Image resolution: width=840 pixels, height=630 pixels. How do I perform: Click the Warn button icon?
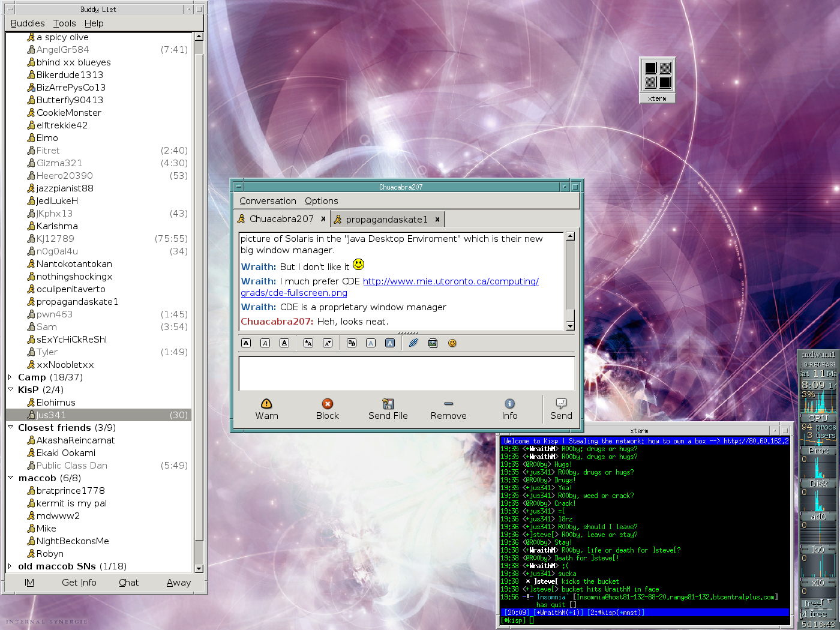click(266, 404)
